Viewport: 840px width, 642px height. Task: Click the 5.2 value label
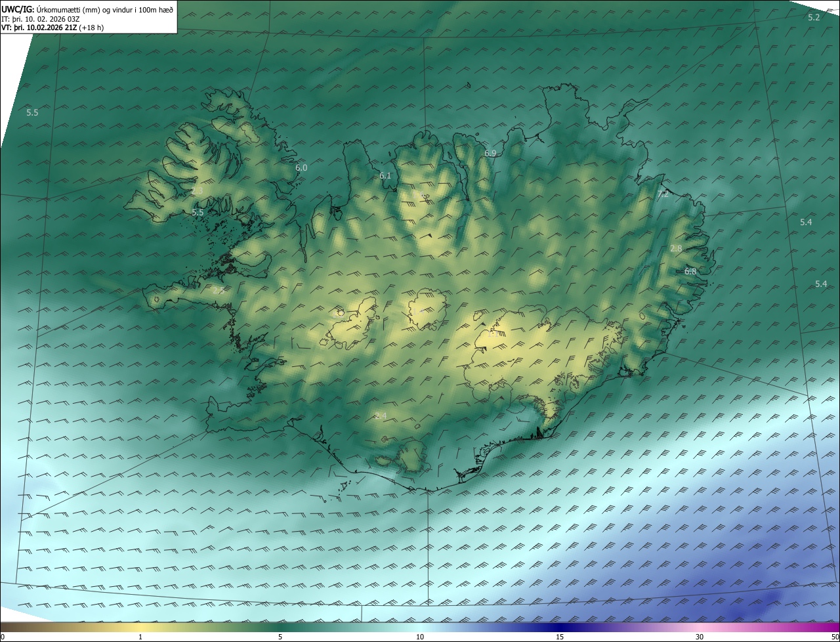[814, 17]
